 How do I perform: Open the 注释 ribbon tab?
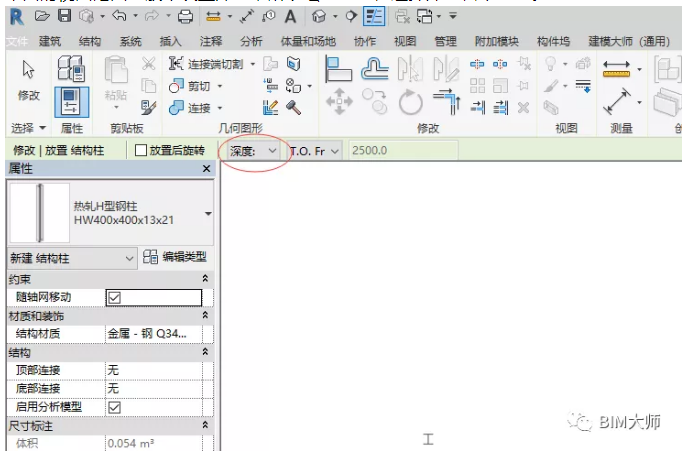coord(211,42)
